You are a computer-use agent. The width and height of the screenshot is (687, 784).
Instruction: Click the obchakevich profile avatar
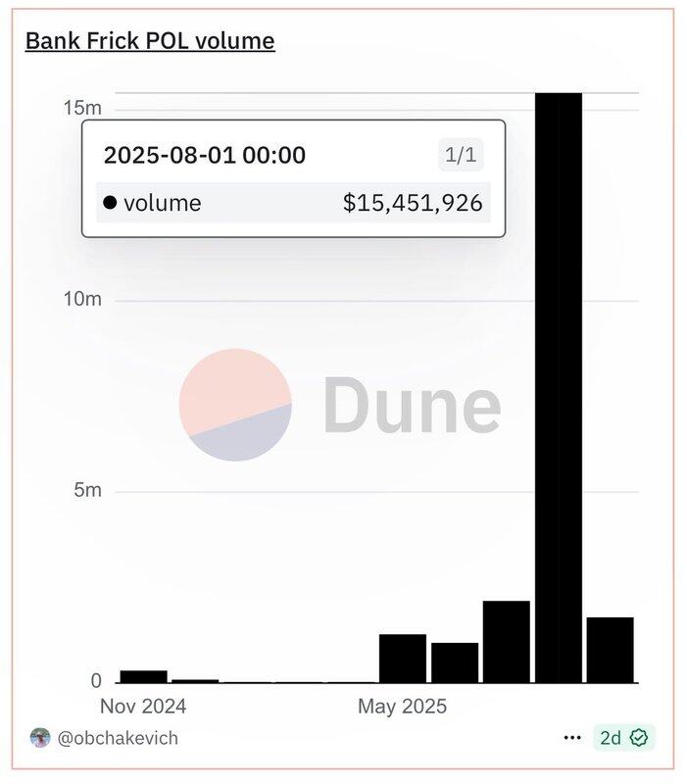(40, 738)
